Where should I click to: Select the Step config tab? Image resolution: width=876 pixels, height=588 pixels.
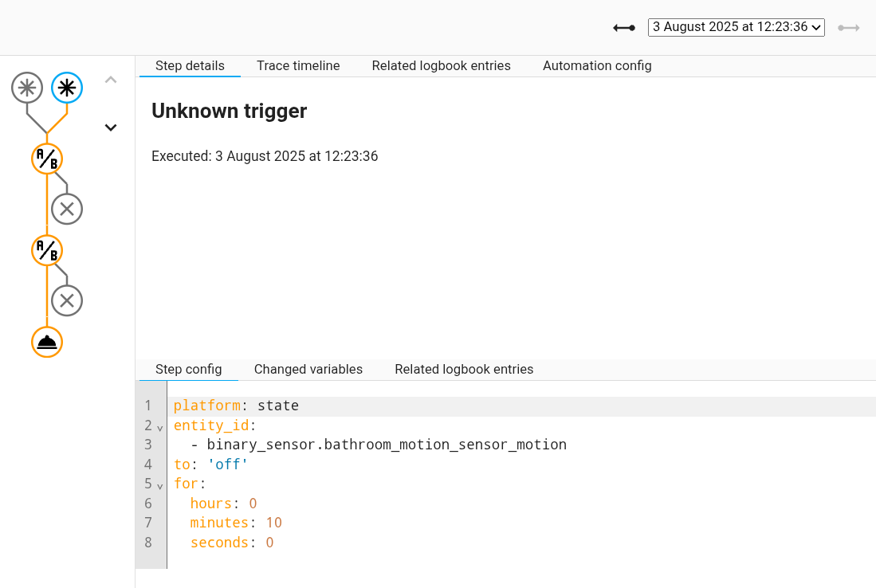click(188, 369)
